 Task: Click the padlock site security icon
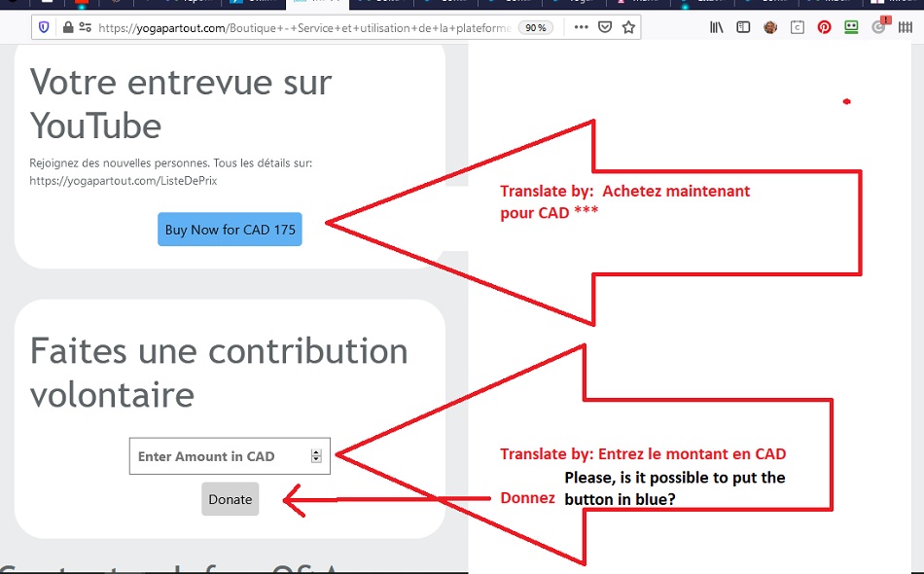67,28
